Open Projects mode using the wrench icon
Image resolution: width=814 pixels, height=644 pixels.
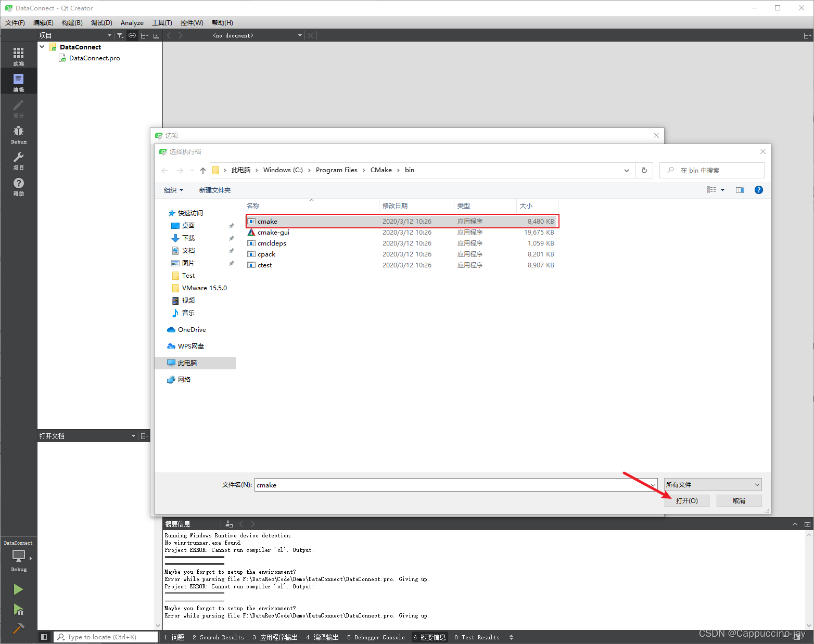[x=18, y=160]
